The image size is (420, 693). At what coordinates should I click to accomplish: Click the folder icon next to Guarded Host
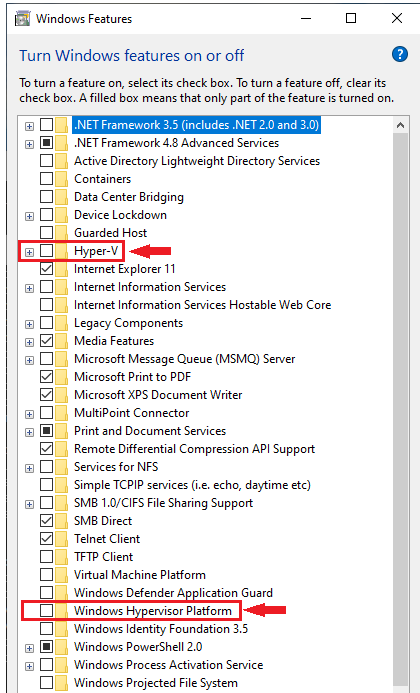coord(62,233)
